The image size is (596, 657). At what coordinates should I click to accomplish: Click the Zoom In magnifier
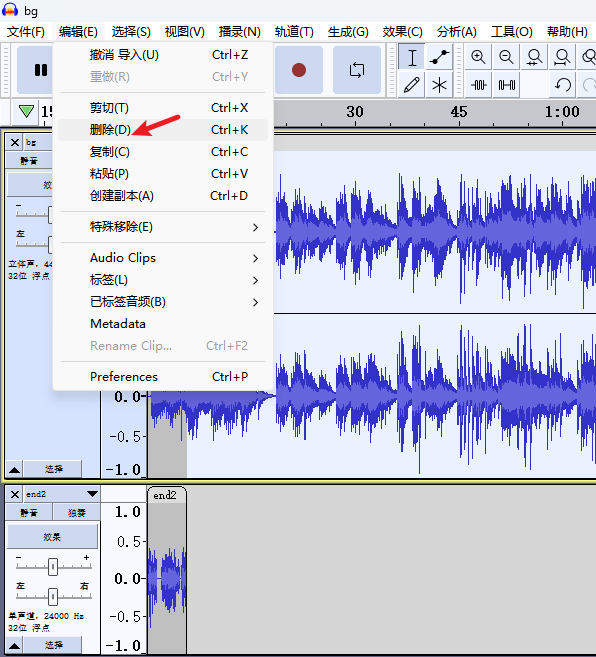tap(478, 57)
